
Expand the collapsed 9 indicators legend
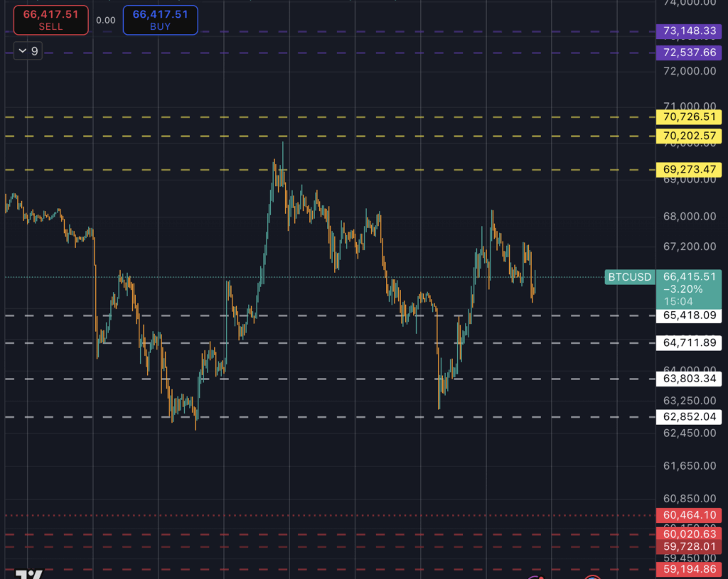coord(28,51)
